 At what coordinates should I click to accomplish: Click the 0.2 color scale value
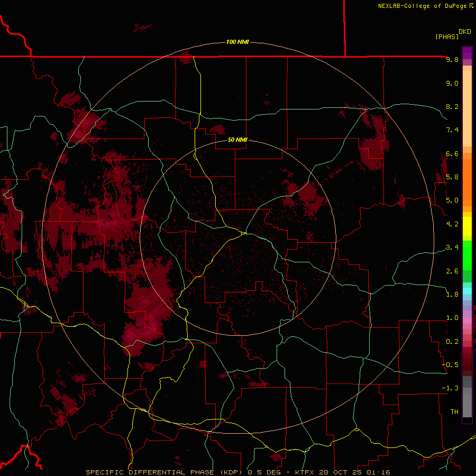tap(452, 341)
